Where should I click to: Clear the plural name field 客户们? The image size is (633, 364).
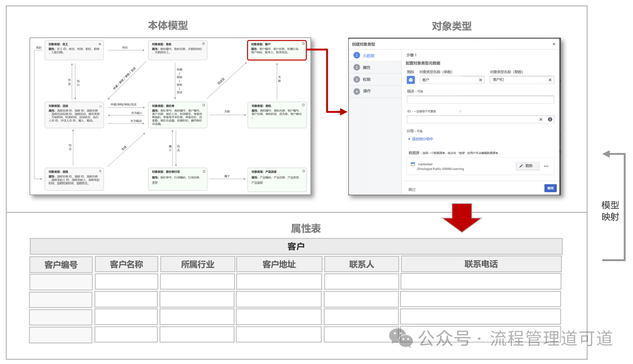coord(550,80)
